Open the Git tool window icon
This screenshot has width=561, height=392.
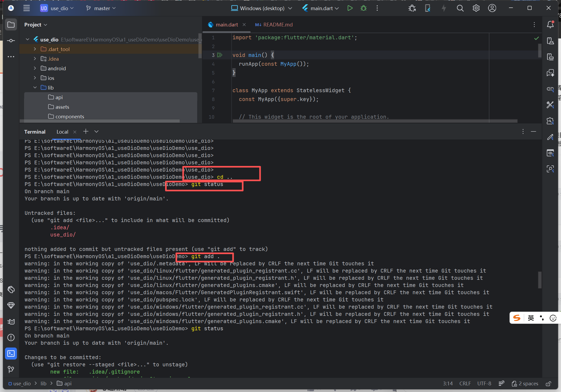click(11, 369)
